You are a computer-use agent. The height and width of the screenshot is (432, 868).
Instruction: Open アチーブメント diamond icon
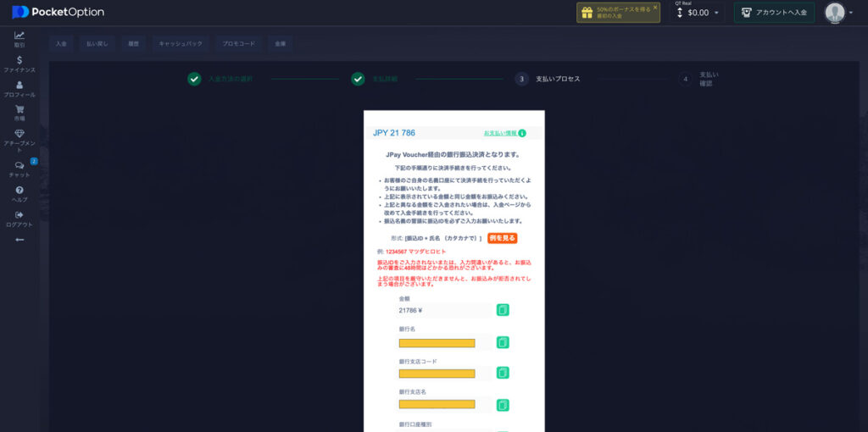point(19,134)
